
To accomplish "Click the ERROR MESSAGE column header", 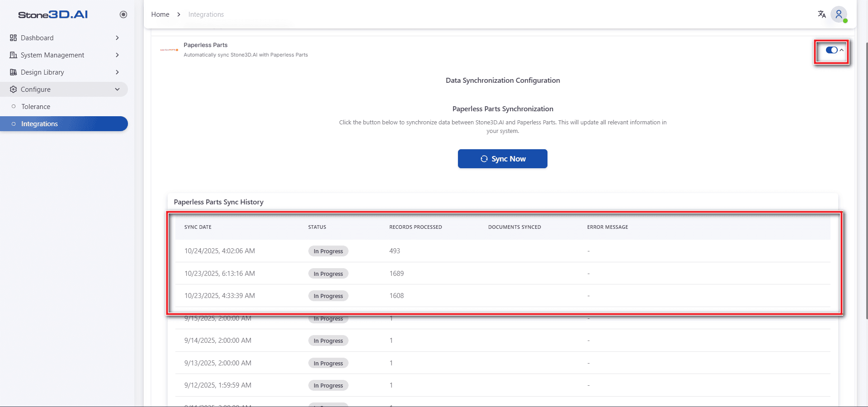I will point(608,227).
